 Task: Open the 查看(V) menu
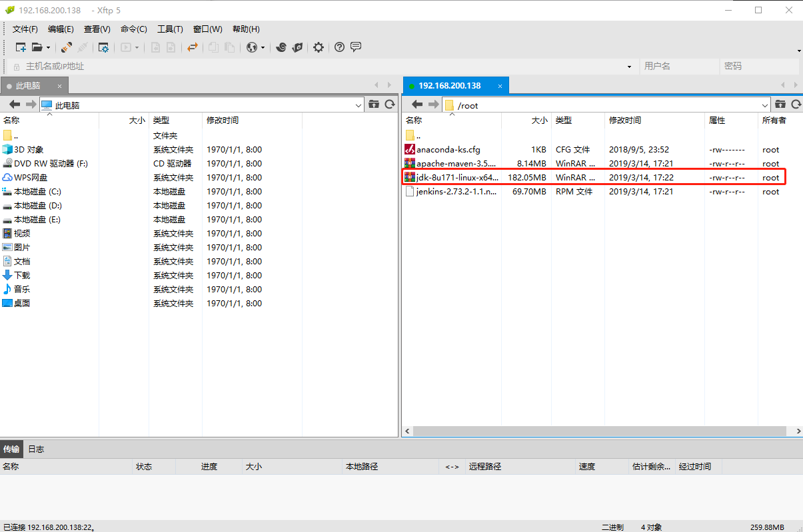tap(97, 29)
